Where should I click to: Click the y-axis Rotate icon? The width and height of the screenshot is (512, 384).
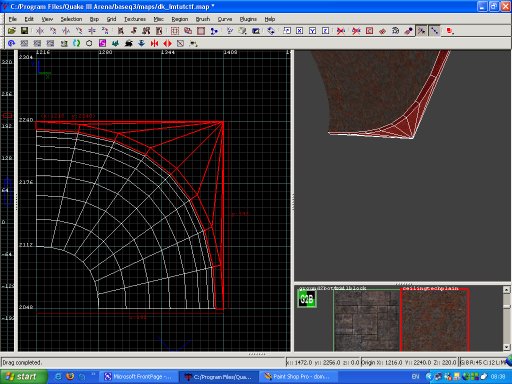[79, 31]
